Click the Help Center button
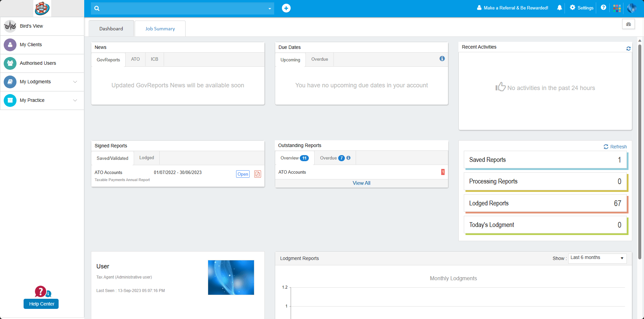 [x=41, y=304]
